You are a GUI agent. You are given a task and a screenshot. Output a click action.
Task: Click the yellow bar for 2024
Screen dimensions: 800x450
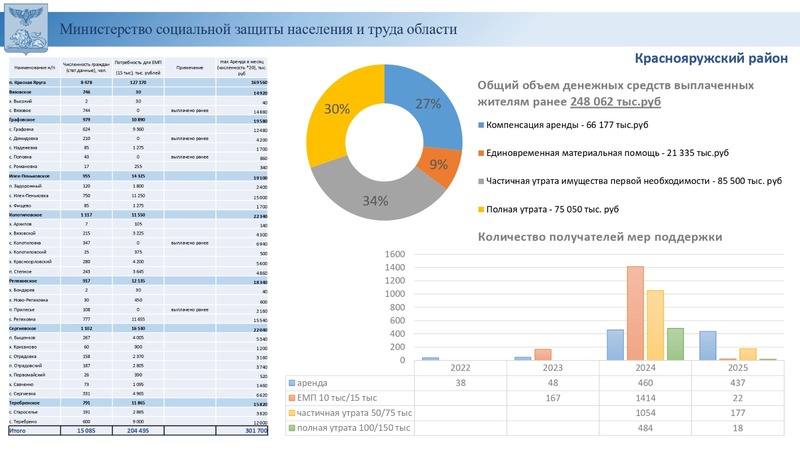point(656,325)
